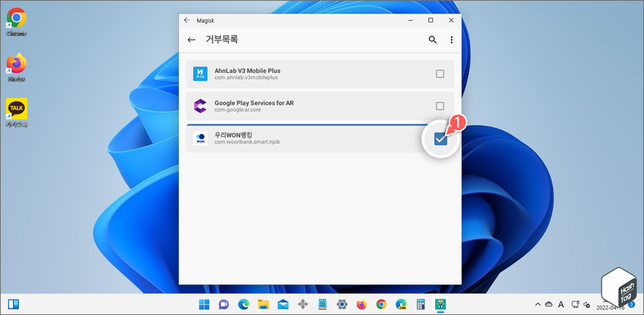Viewport: 644px width, 315px height.
Task: Click OneDrive cloud tray icon
Action: pos(549,304)
